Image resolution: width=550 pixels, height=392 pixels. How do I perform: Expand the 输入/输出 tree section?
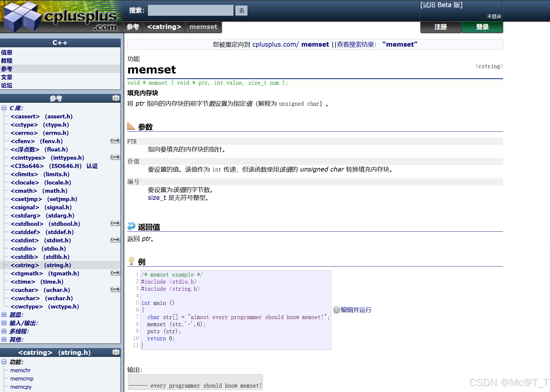click(4, 323)
